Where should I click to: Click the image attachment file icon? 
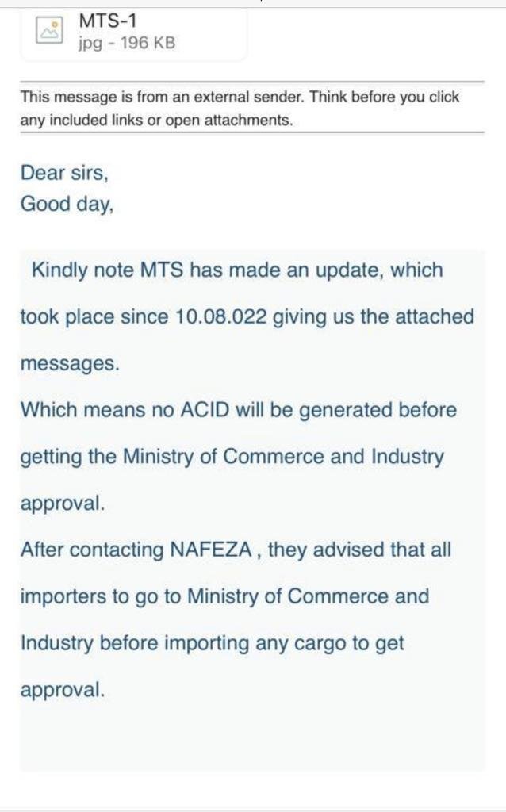point(49,30)
